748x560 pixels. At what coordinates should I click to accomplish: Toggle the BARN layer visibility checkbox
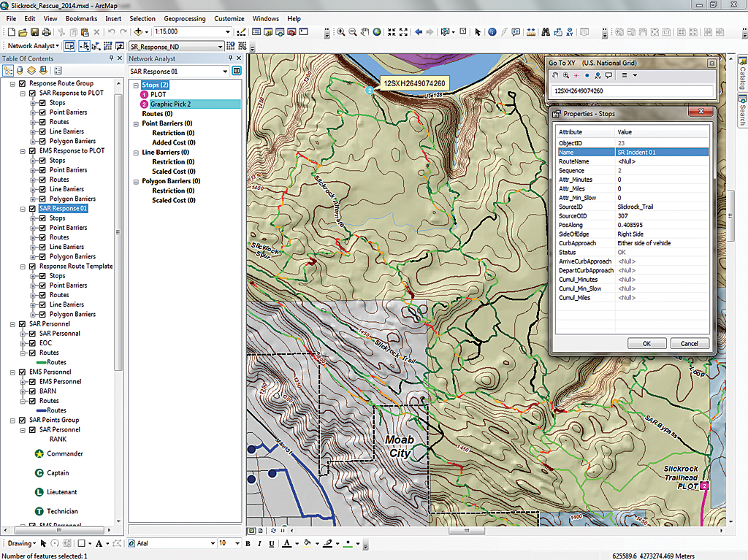point(32,391)
